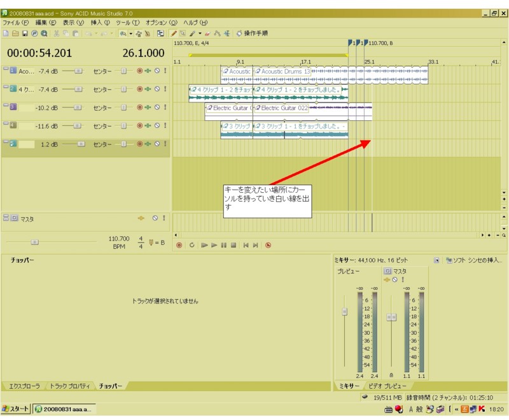
Task: Collapse track 5 with its minimize button
Action: [x=6, y=141]
